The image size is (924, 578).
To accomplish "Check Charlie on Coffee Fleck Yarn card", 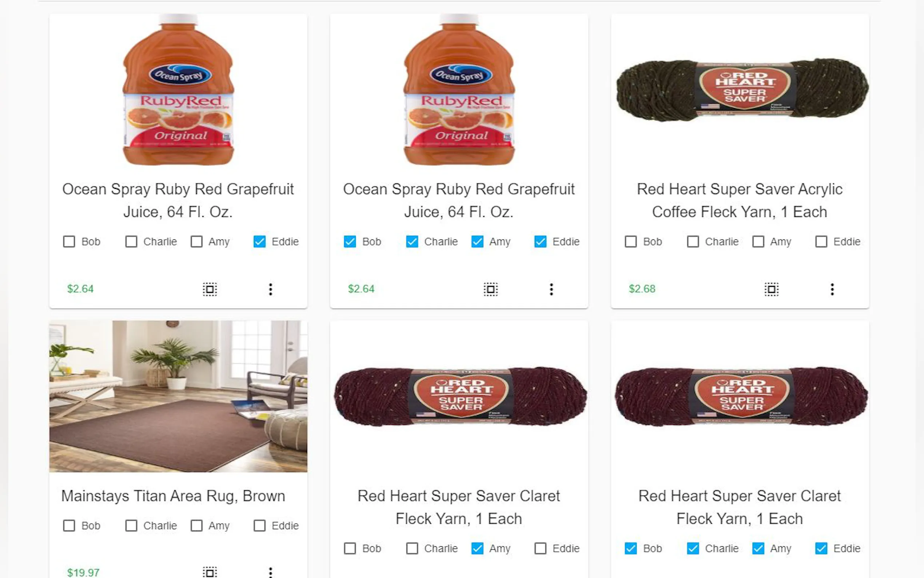I will coord(693,242).
